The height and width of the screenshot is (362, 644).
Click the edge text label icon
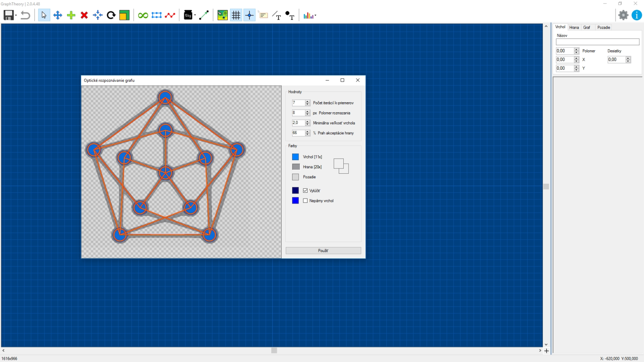coord(276,15)
